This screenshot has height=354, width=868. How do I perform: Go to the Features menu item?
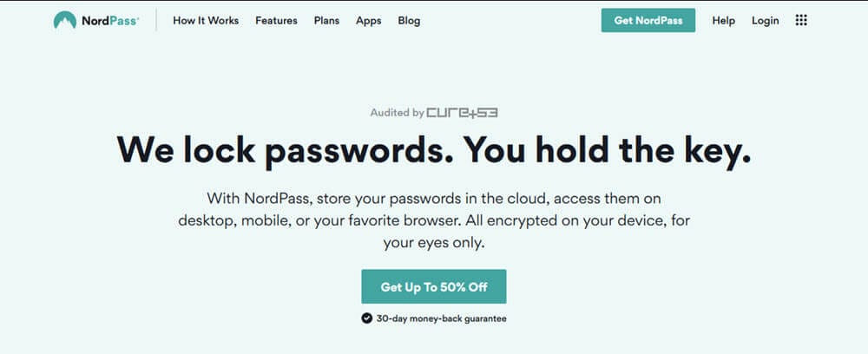pyautogui.click(x=276, y=21)
